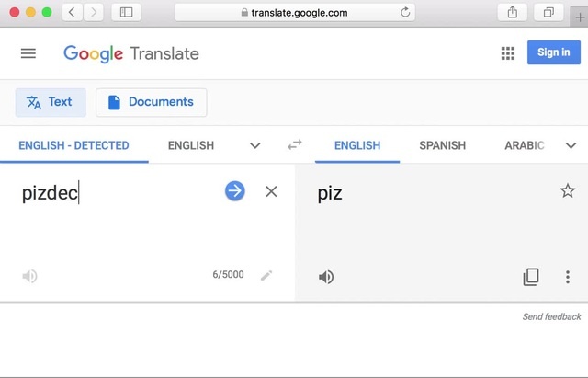588x378 pixels.
Task: Click the blue translate arrow button
Action: (x=235, y=190)
